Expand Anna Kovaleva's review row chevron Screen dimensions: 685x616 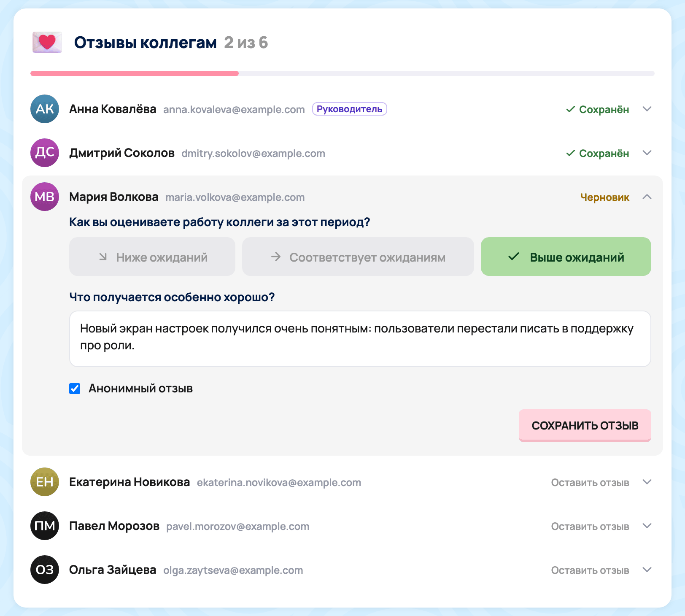pyautogui.click(x=647, y=109)
